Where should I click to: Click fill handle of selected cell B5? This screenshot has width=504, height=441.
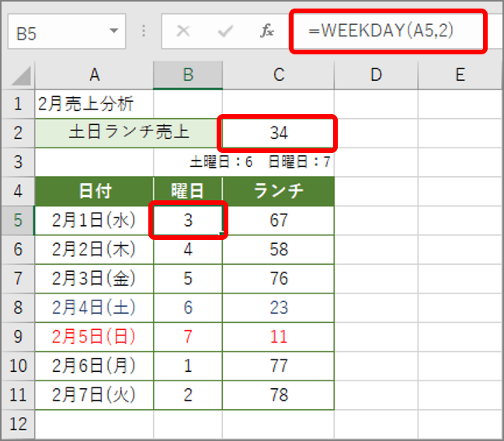[221, 234]
